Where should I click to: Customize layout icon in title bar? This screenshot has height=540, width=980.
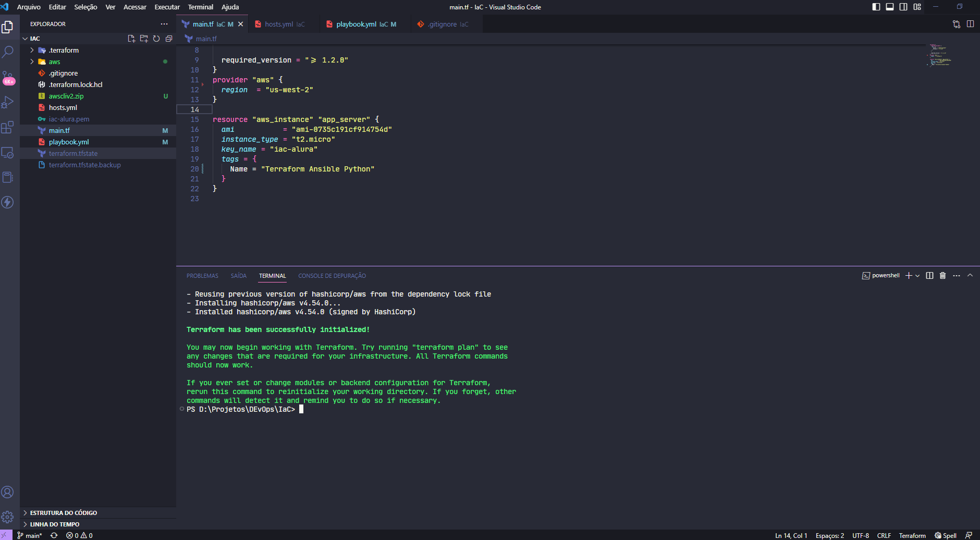tap(917, 7)
